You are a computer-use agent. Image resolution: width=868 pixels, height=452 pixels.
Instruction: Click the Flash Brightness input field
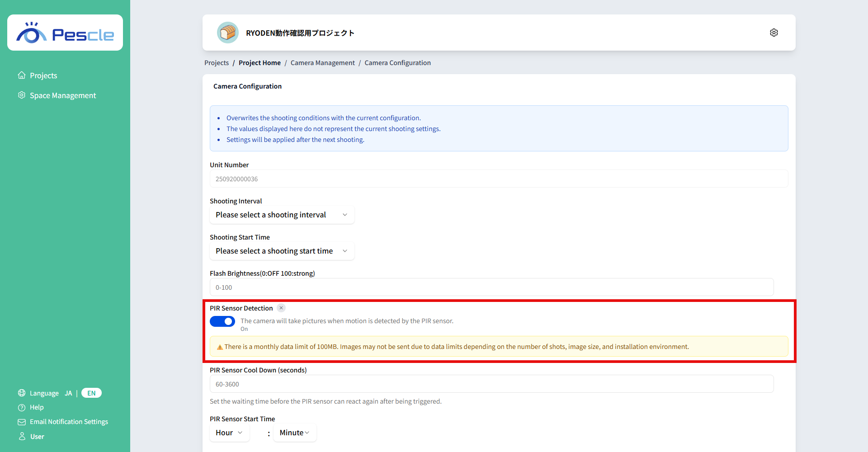tap(492, 287)
